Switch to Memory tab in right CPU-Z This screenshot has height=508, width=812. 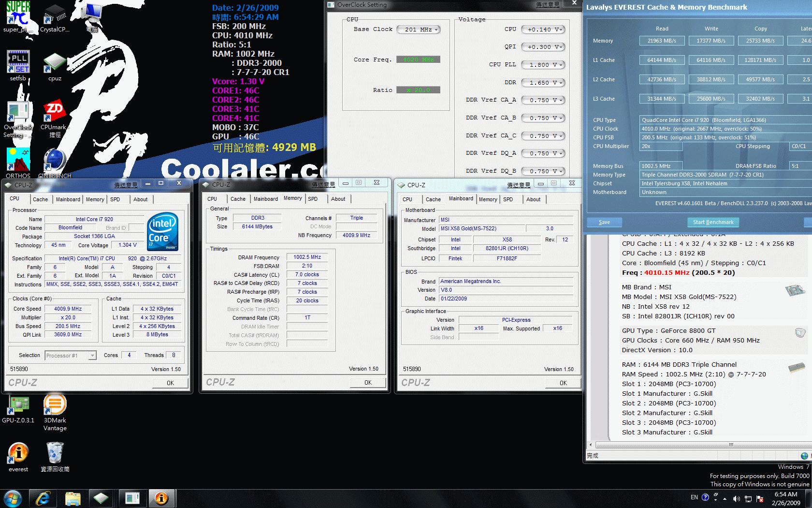pyautogui.click(x=488, y=199)
